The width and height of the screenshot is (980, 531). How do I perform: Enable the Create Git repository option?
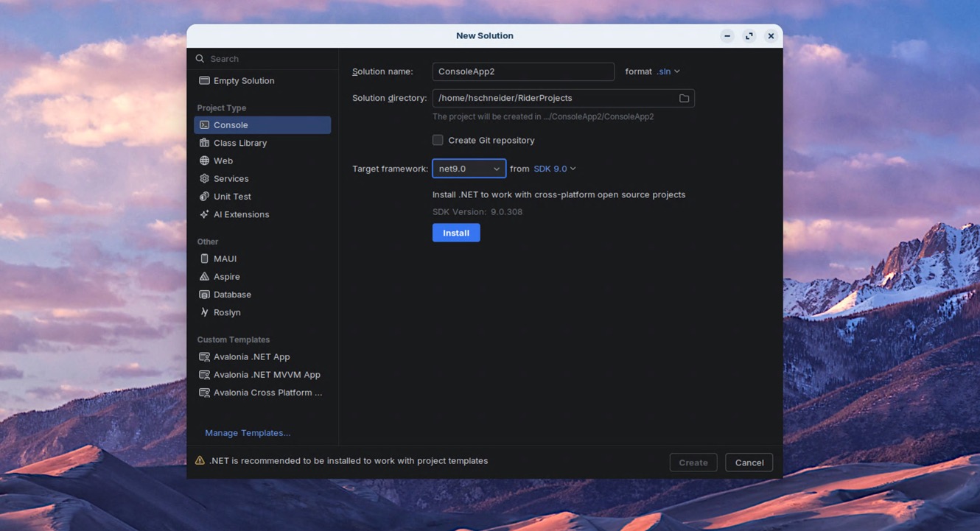(x=437, y=139)
